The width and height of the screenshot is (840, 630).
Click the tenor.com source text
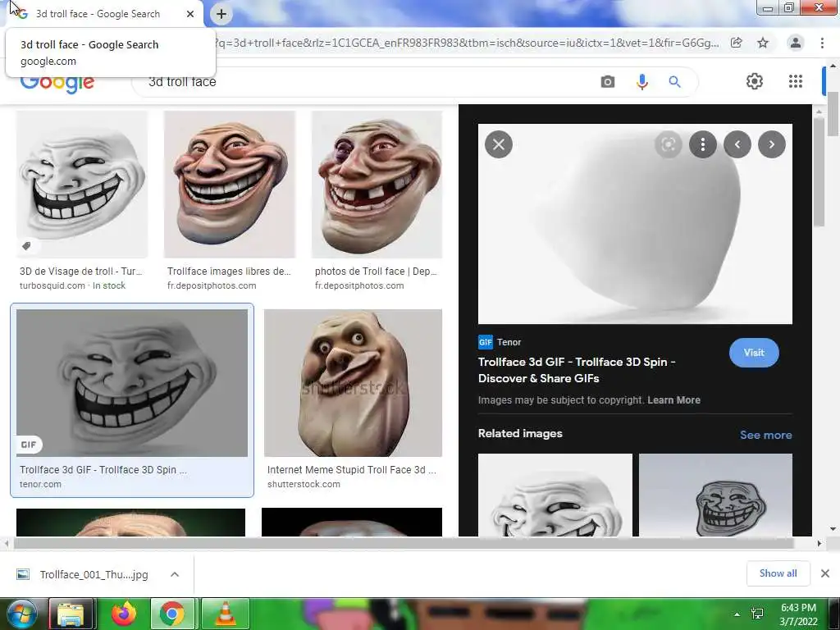[x=40, y=484]
